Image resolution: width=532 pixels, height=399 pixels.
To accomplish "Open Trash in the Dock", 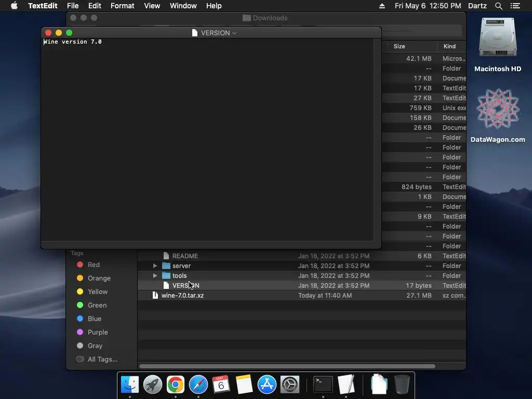I will tap(402, 384).
